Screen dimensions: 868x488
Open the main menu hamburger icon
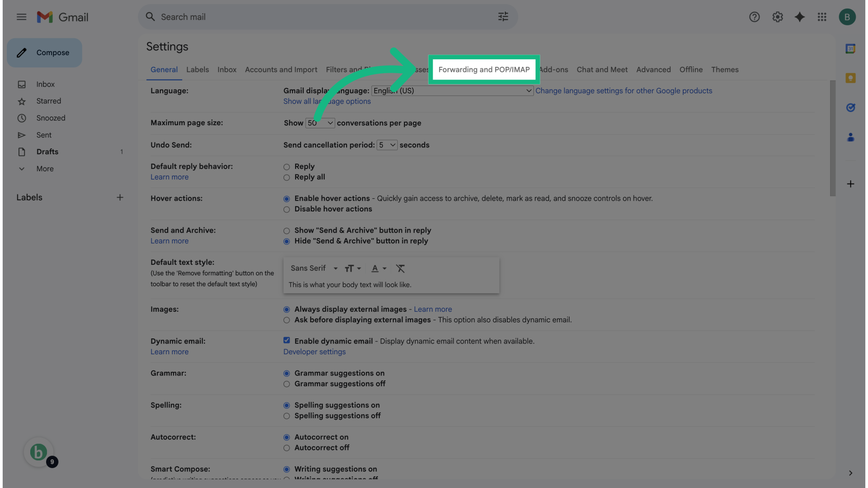tap(21, 17)
